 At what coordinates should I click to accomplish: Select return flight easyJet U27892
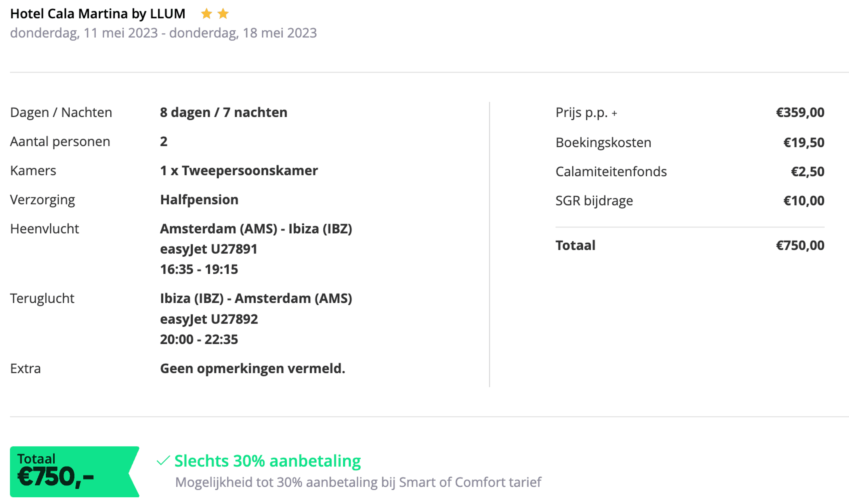tap(209, 319)
